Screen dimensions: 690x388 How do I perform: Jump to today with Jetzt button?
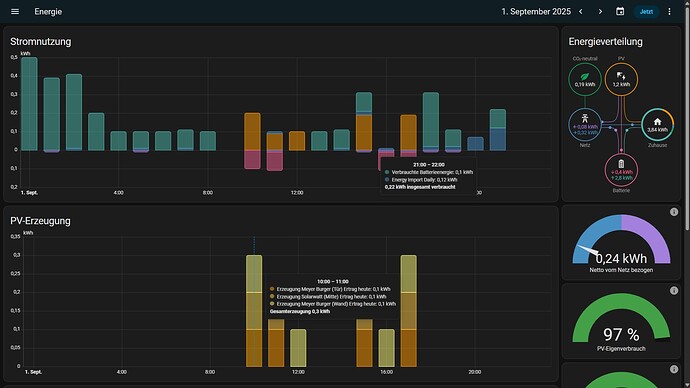click(x=646, y=12)
